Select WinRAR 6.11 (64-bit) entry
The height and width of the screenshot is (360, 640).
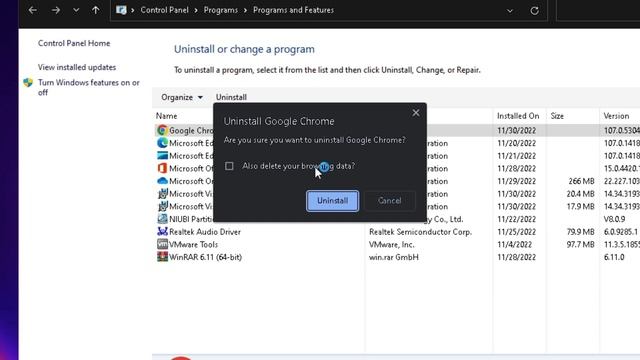click(x=205, y=257)
